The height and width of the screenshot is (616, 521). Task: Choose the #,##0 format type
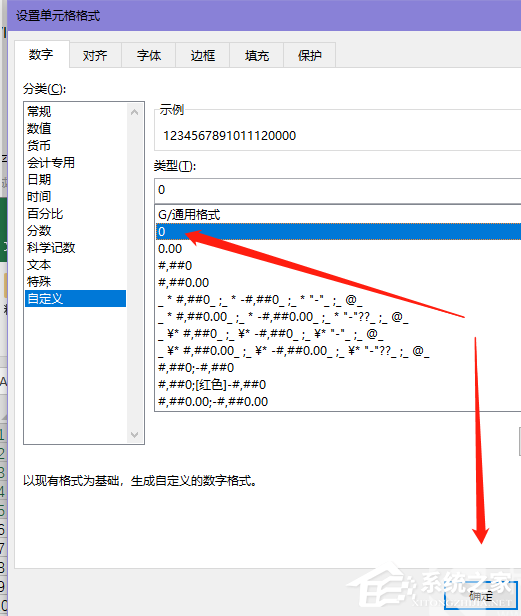338,266
